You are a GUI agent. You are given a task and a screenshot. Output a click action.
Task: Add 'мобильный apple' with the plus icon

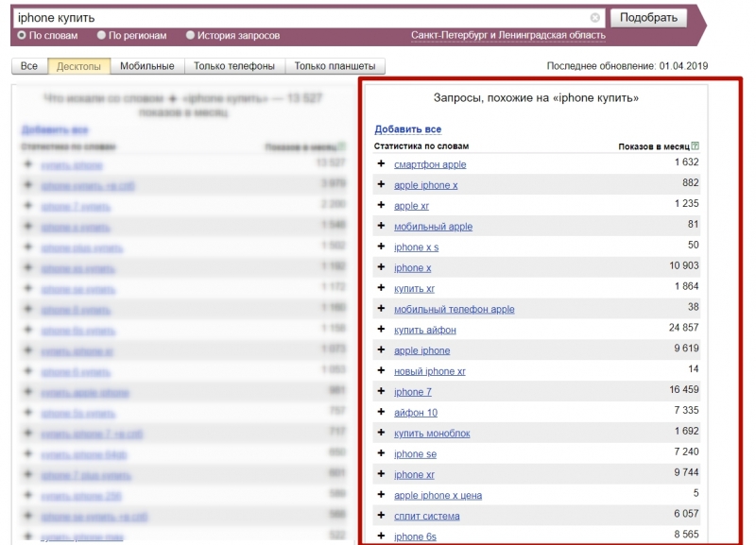point(382,226)
